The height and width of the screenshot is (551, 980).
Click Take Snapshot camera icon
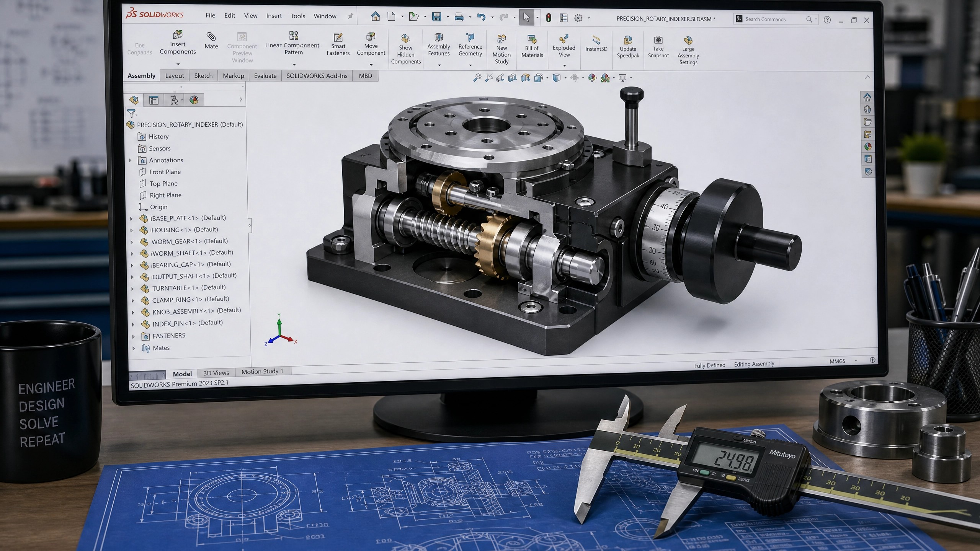click(x=658, y=40)
